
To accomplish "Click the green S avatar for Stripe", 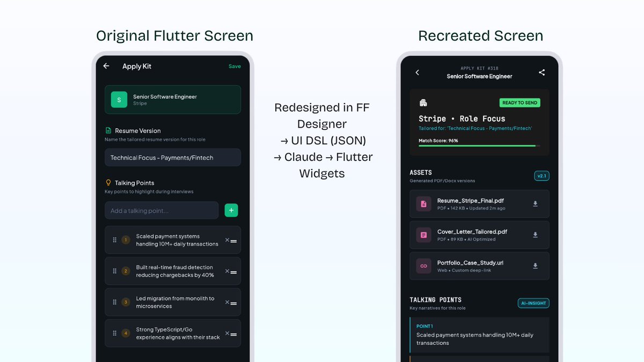I will [x=119, y=100].
